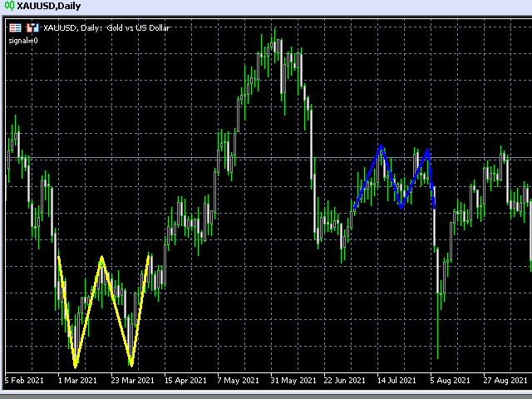
Task: Click the yellow W pattern's middle peak
Action: [x=102, y=258]
